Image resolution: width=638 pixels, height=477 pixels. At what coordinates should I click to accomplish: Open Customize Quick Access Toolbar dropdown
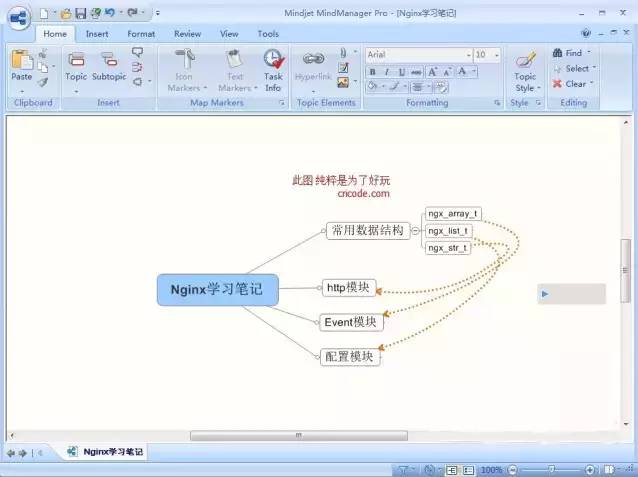pyautogui.click(x=158, y=13)
